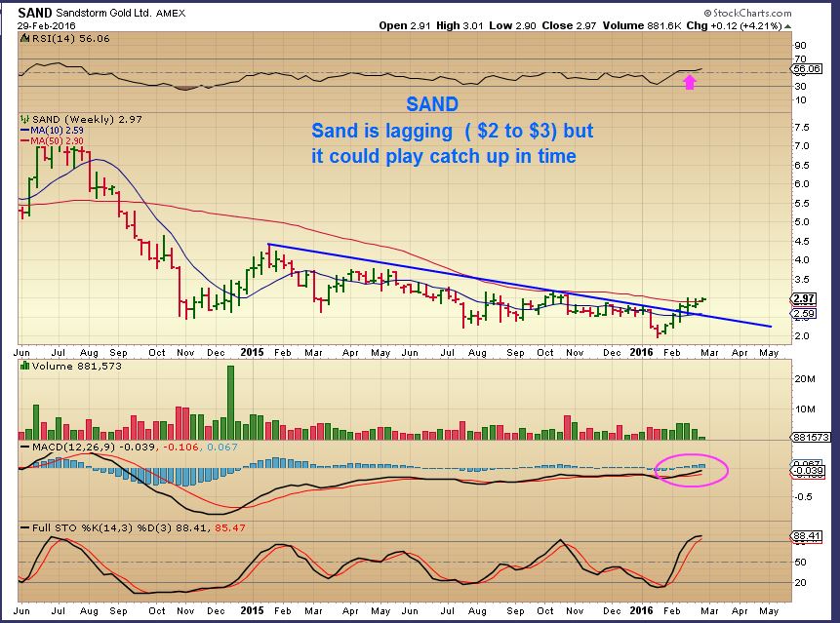Image resolution: width=840 pixels, height=623 pixels.
Task: Click the 10M label on volume axis
Action: click(805, 409)
